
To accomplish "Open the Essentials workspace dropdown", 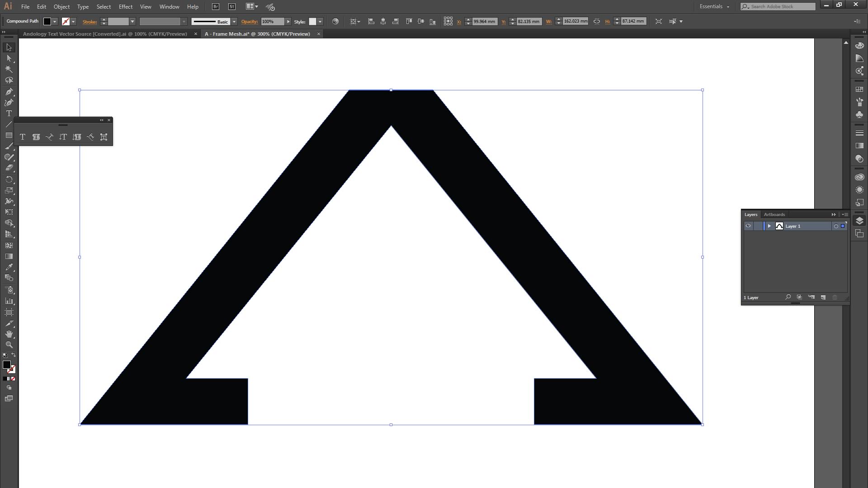I will pyautogui.click(x=714, y=6).
